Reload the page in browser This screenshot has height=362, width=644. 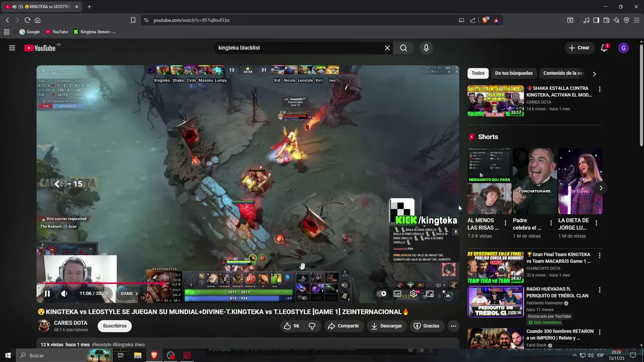point(27,20)
